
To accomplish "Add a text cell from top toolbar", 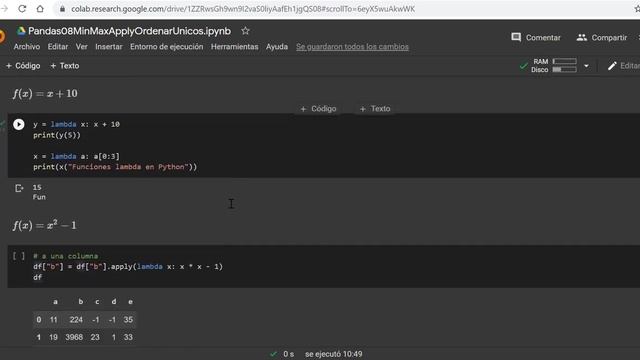I will click(x=64, y=66).
